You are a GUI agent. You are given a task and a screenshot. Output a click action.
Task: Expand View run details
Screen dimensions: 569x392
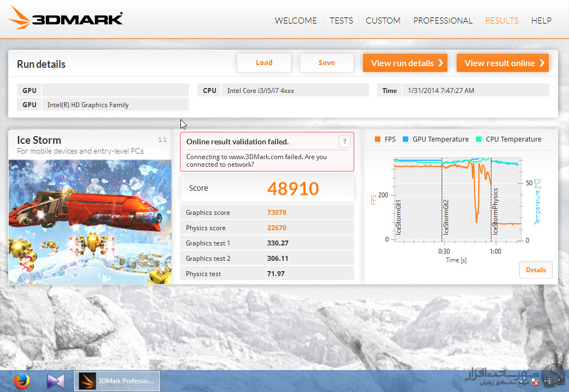click(x=404, y=63)
